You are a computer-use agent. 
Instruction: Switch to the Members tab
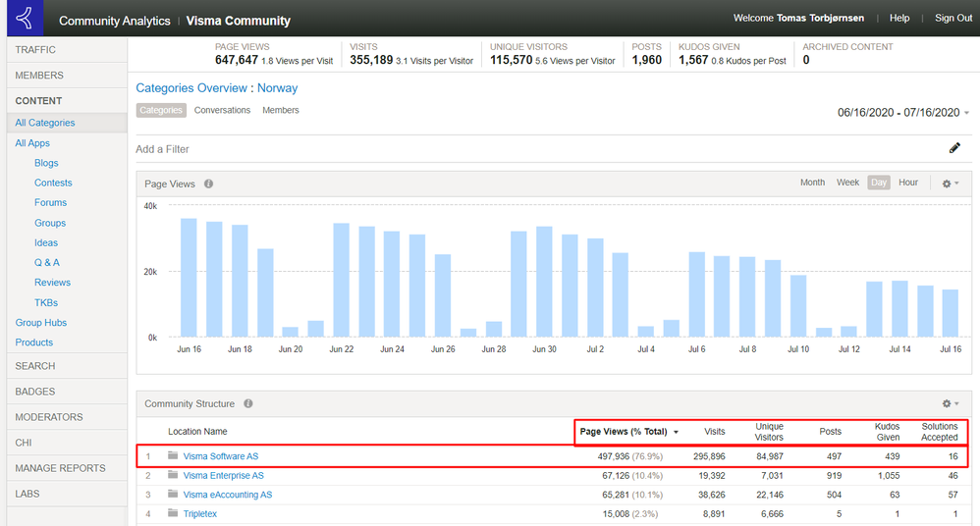281,110
